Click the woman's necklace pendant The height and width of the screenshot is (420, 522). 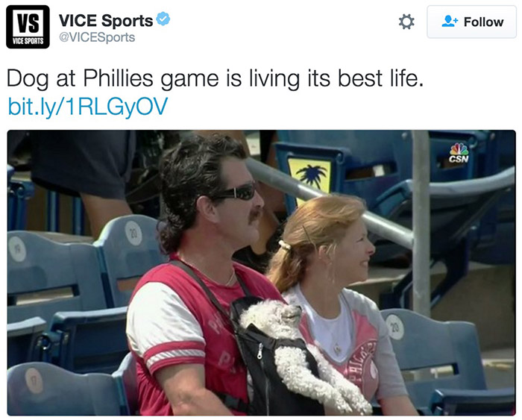tap(336, 348)
